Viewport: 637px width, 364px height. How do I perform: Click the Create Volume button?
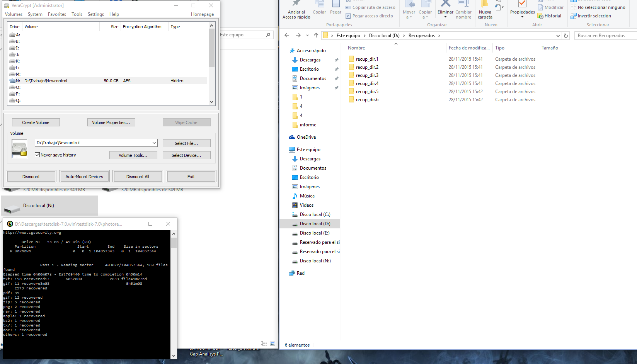36,122
